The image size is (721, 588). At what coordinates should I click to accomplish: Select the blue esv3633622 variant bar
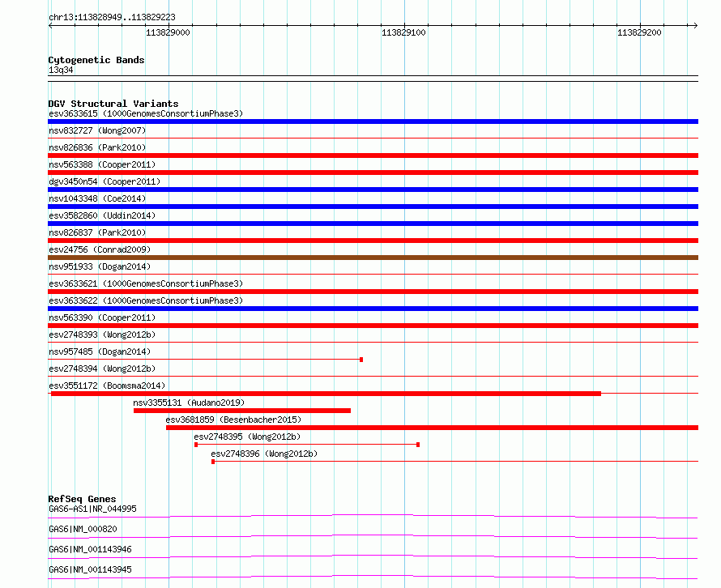click(x=373, y=309)
